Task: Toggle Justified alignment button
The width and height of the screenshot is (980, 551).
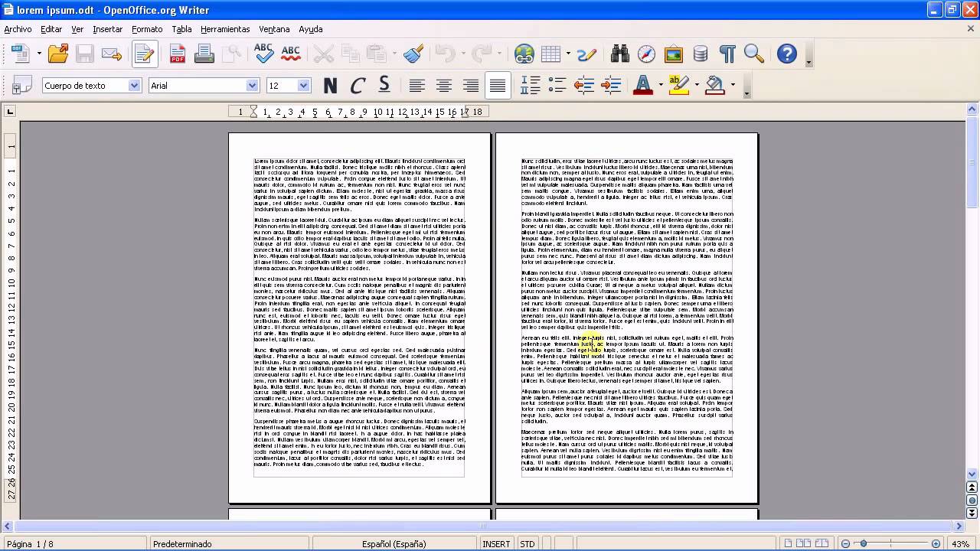Action: pos(498,86)
